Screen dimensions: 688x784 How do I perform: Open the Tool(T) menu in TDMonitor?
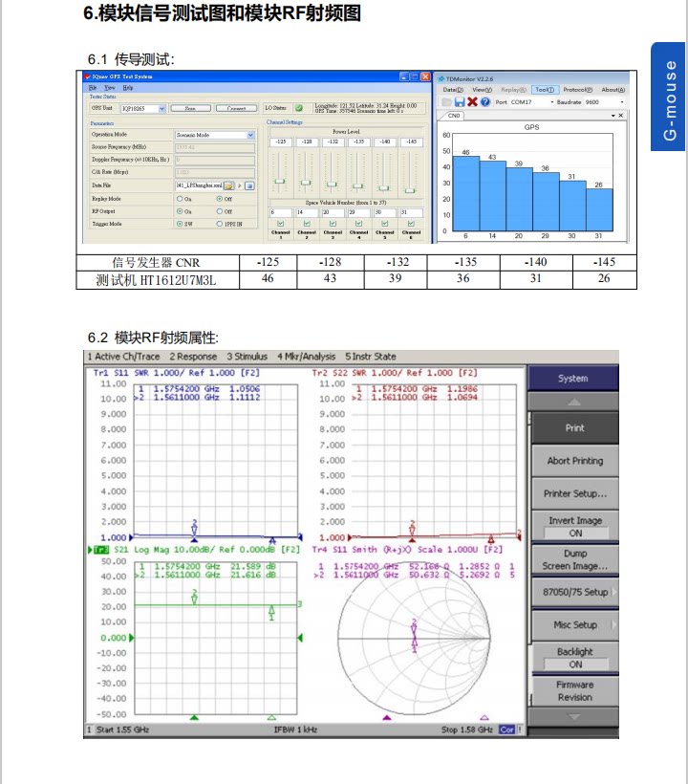[545, 90]
